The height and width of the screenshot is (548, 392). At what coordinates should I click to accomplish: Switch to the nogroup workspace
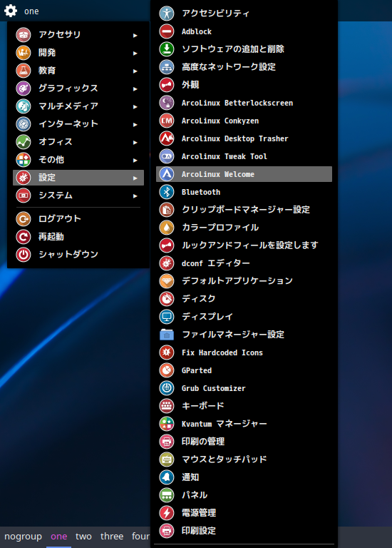click(x=23, y=537)
